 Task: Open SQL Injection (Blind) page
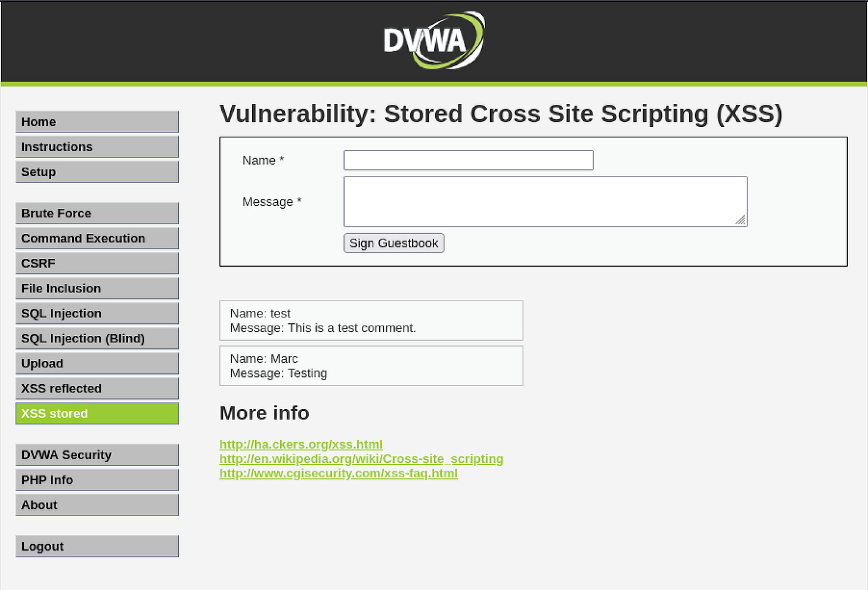pos(97,338)
